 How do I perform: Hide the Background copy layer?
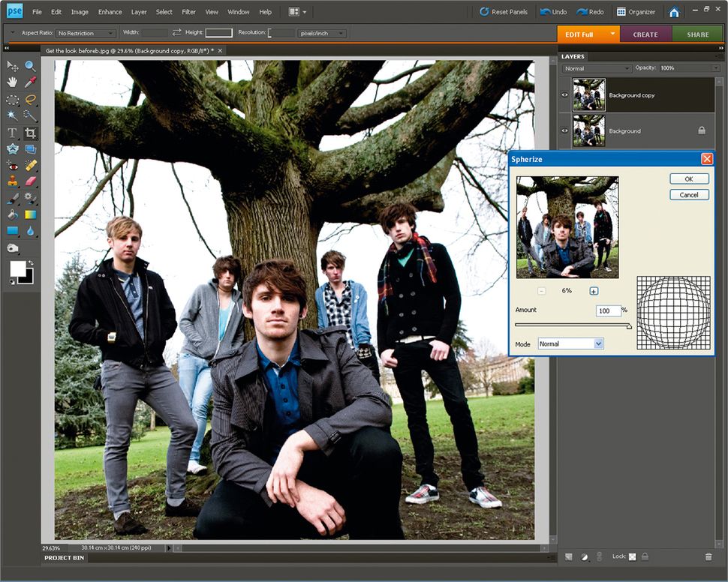pos(564,95)
